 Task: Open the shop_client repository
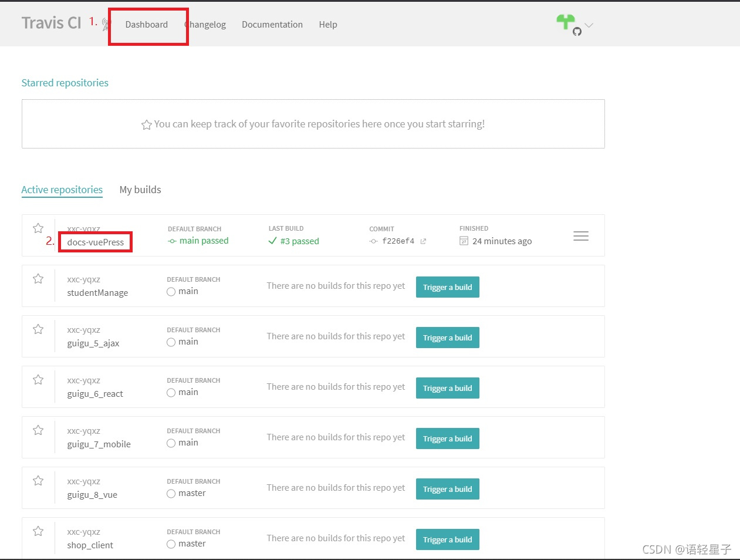pos(90,545)
